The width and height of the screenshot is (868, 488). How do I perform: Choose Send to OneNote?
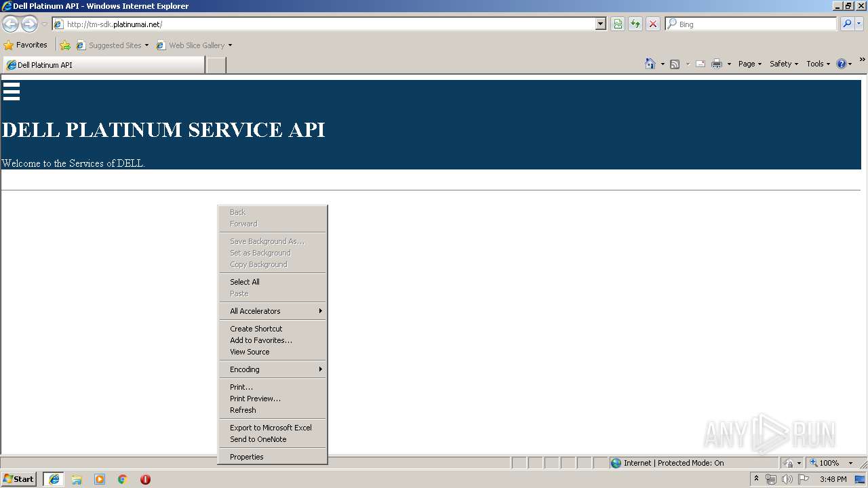(273, 439)
